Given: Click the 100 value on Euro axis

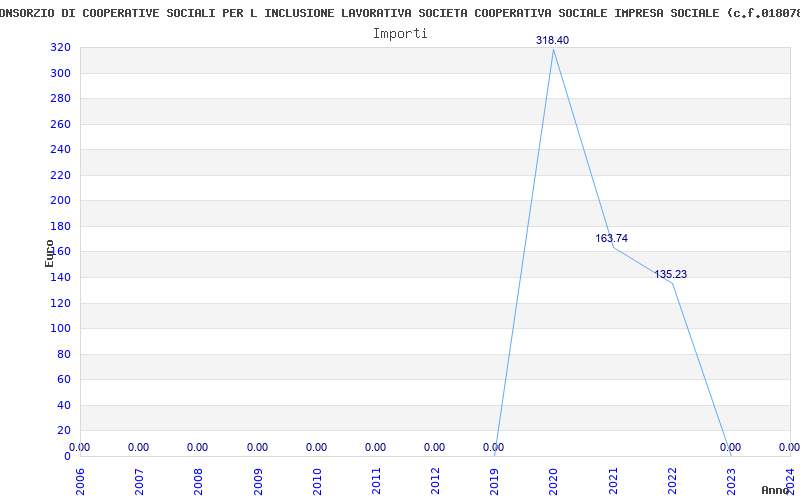Looking at the screenshot, I should [60, 328].
